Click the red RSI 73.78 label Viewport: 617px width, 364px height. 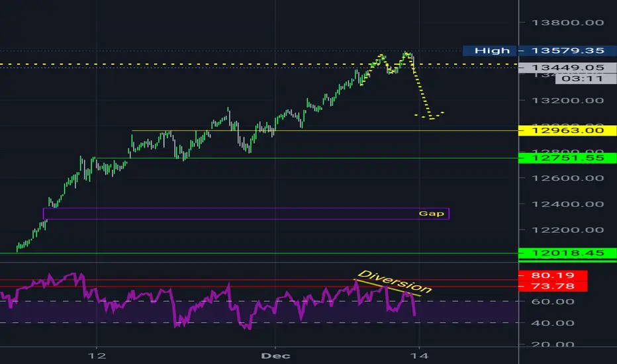pos(553,286)
